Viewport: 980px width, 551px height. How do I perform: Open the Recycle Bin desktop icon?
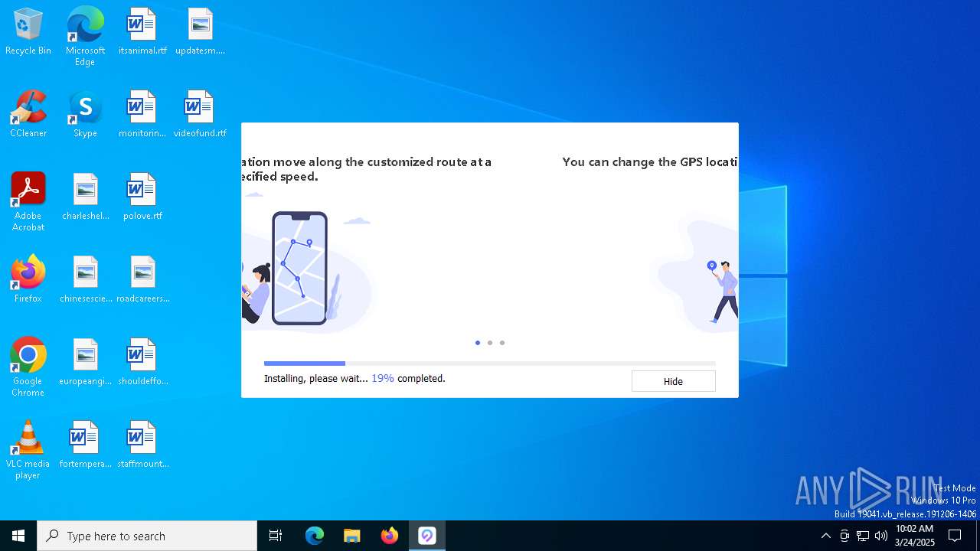pyautogui.click(x=28, y=32)
